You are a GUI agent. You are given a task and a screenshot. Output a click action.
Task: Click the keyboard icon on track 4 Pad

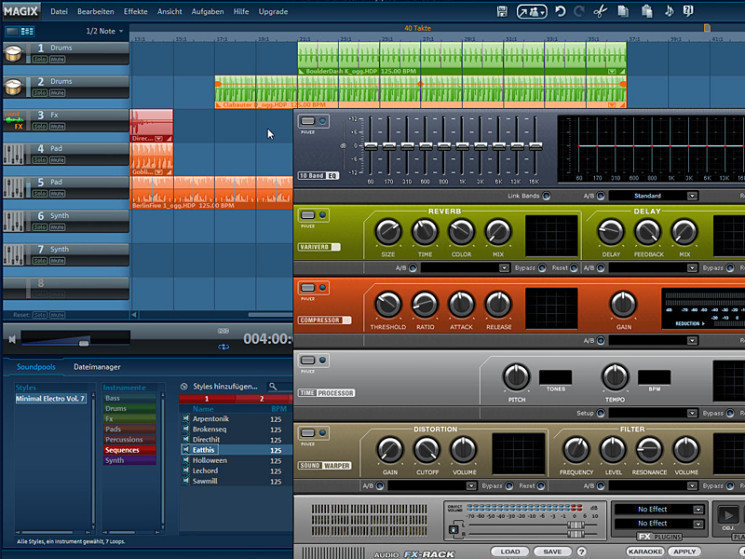(13, 154)
